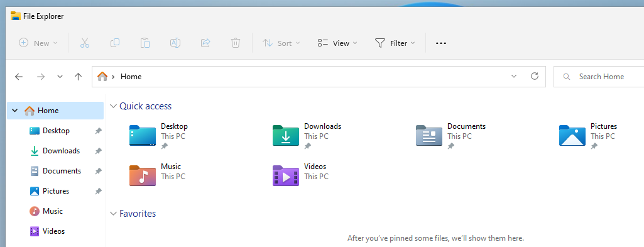
Task: Click the File Explorer title icon
Action: tap(16, 16)
